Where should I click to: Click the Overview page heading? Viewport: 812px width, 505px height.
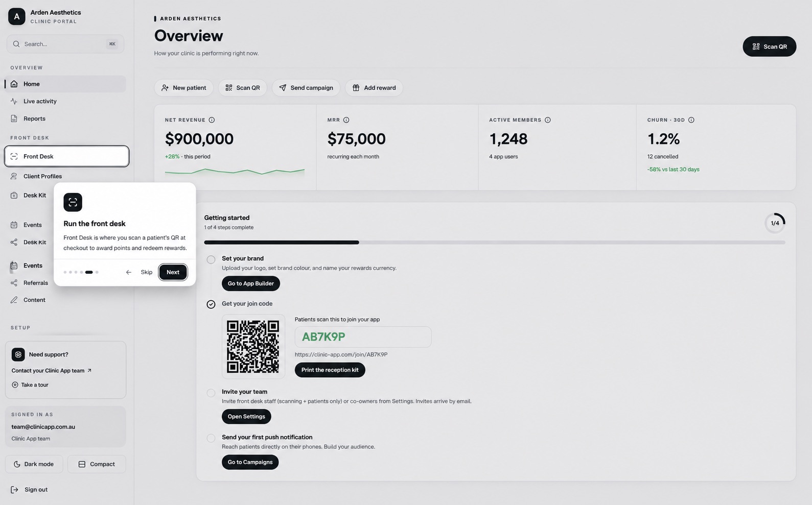tap(189, 36)
